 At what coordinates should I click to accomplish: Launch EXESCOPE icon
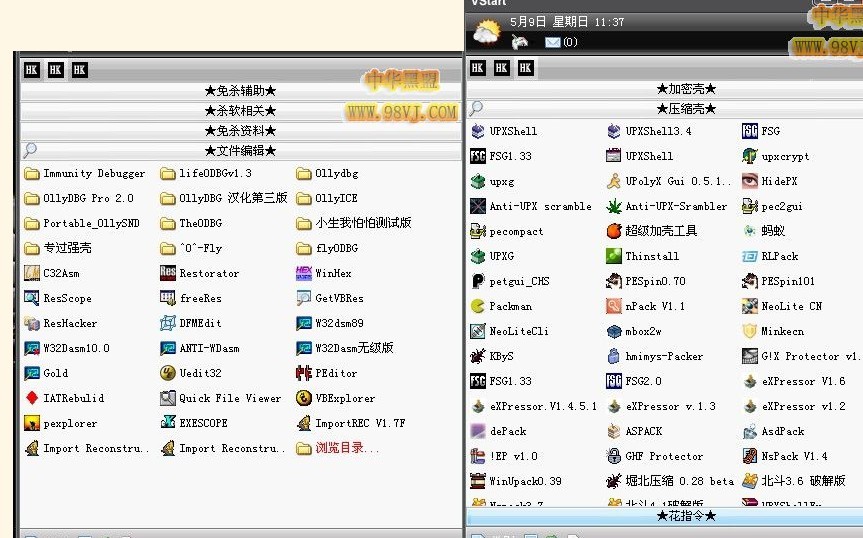(x=168, y=423)
